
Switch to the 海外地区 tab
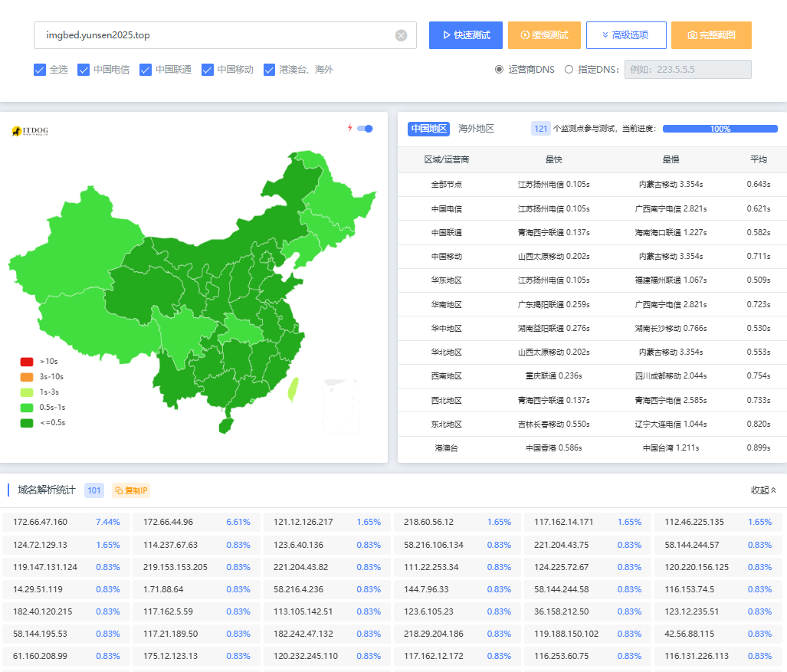(x=476, y=129)
